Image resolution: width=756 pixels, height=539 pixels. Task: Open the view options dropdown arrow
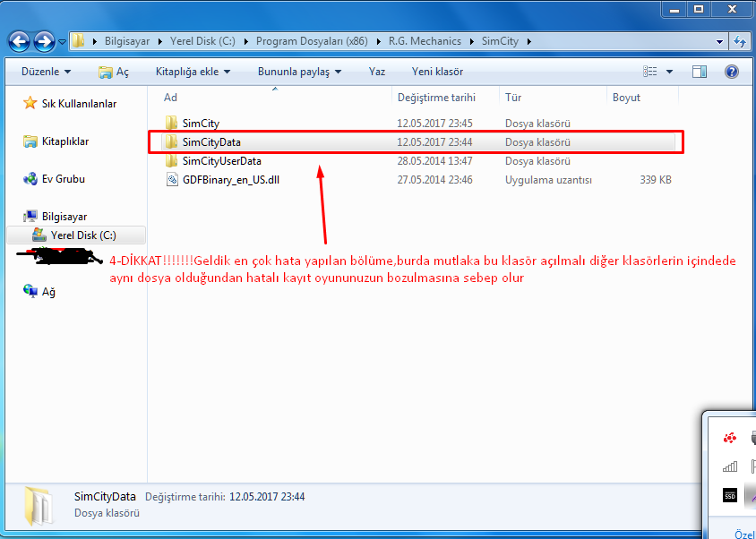coord(669,72)
